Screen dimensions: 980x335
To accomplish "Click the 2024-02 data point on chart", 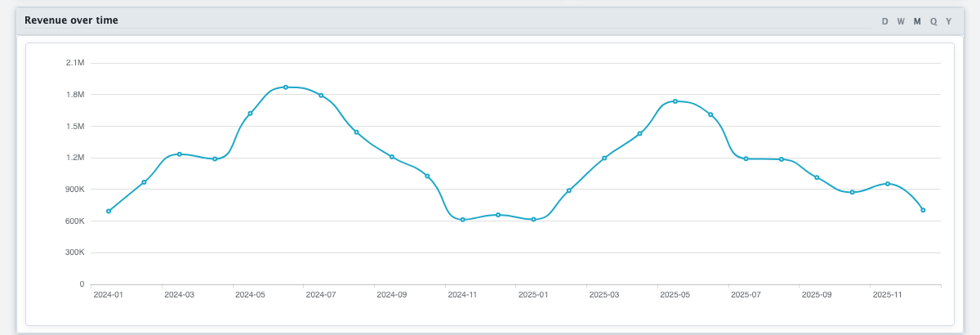I will (x=144, y=182).
